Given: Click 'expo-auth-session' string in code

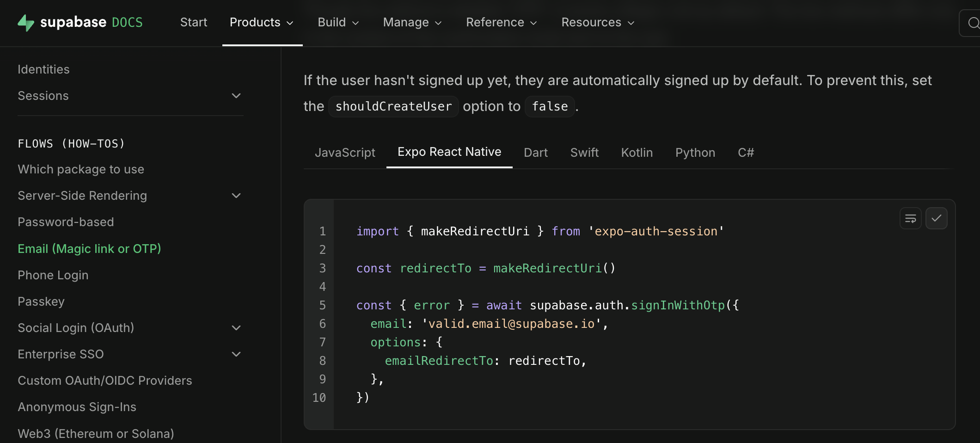Looking at the screenshot, I should [x=656, y=231].
